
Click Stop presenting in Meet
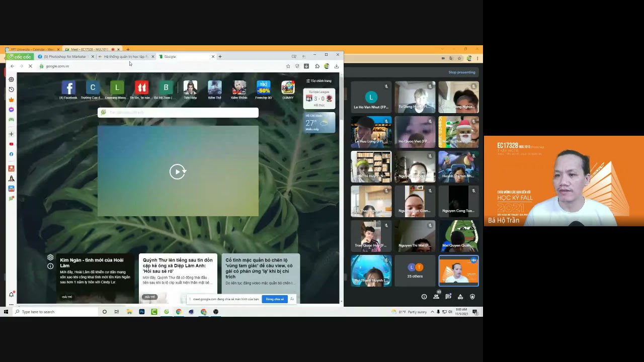(x=462, y=72)
